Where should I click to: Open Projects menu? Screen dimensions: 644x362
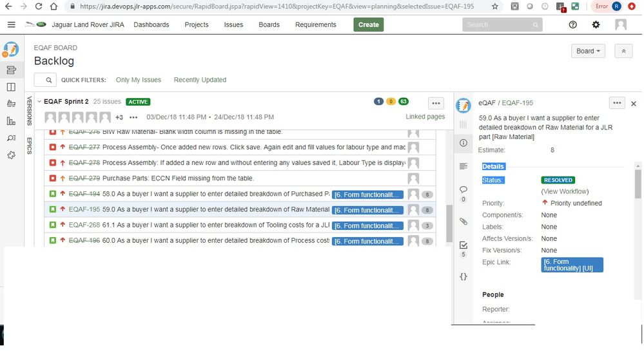(x=197, y=24)
